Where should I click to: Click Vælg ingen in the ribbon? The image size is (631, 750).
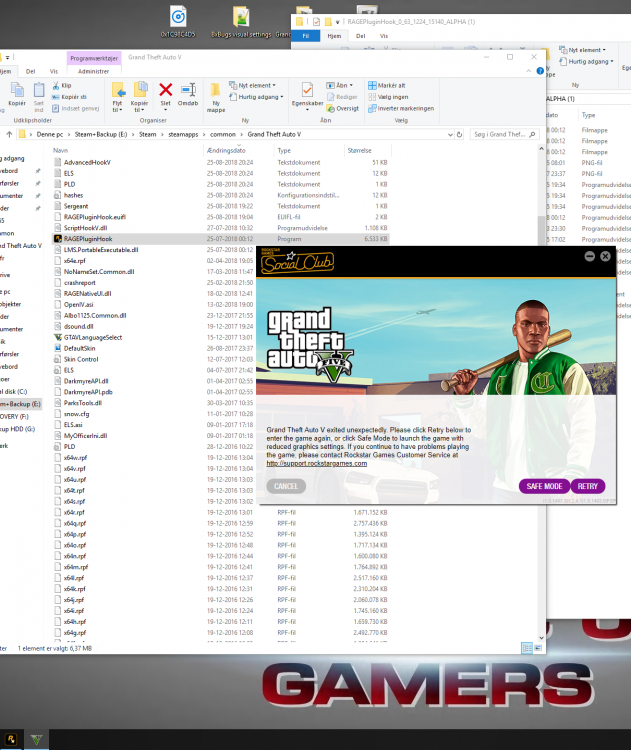coord(388,97)
